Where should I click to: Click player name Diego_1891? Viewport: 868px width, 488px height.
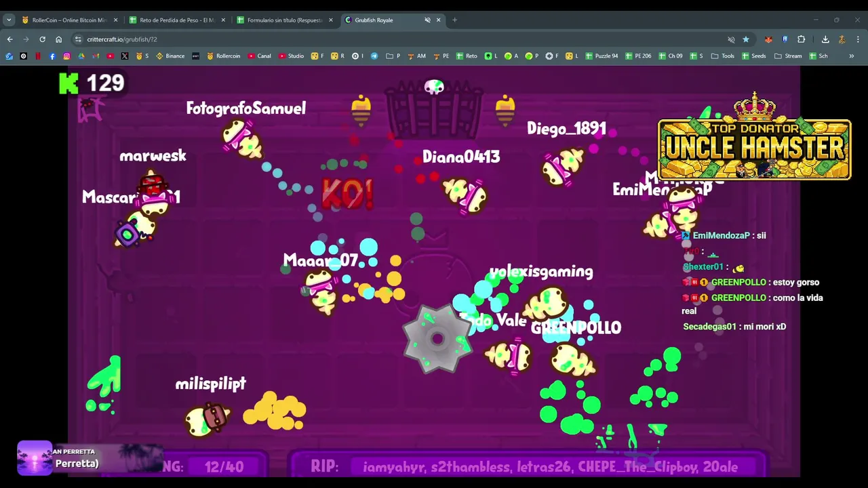click(x=566, y=129)
